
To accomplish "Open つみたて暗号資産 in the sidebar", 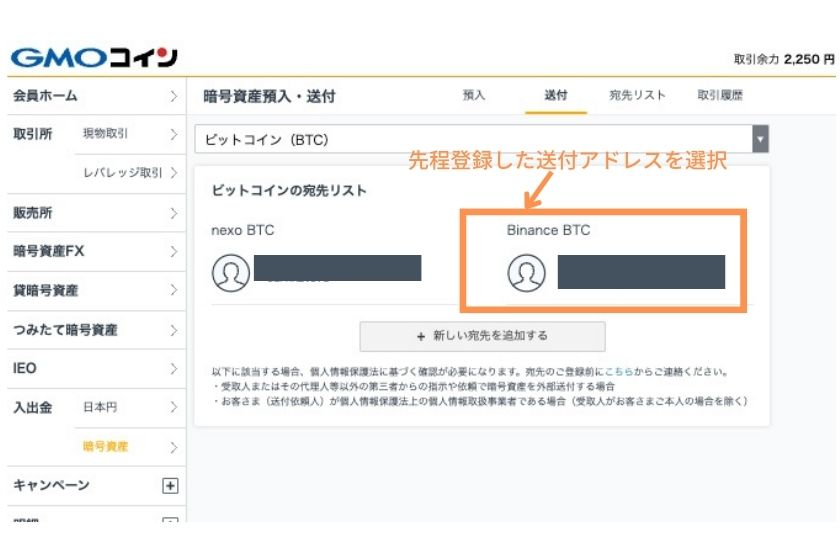I will click(x=96, y=330).
